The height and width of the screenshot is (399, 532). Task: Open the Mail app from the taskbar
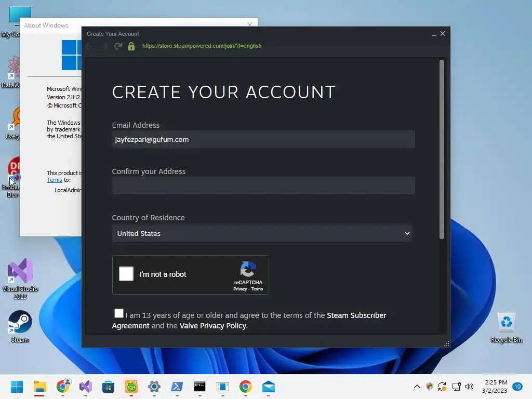pos(269,387)
